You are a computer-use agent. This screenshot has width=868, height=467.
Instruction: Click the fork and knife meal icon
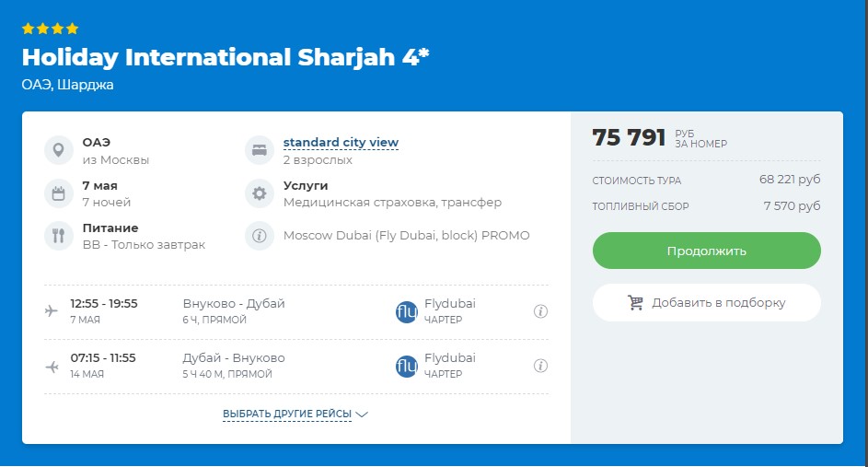(x=59, y=236)
